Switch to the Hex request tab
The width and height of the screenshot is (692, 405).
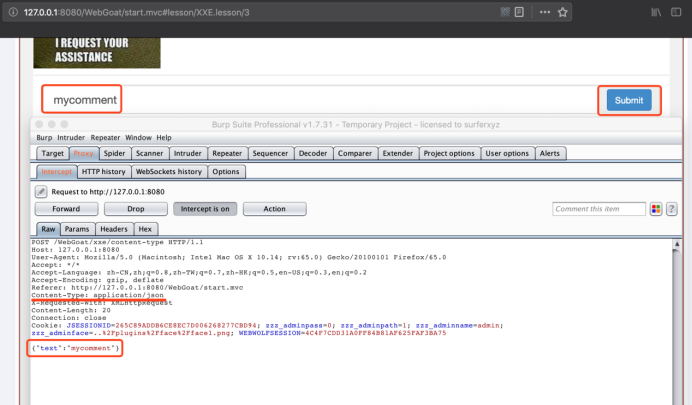(x=145, y=229)
